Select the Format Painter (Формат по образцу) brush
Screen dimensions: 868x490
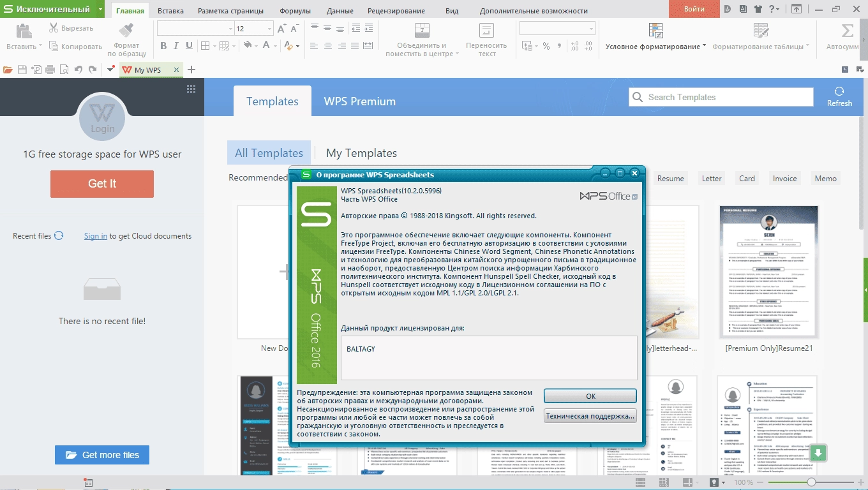pyautogui.click(x=126, y=30)
